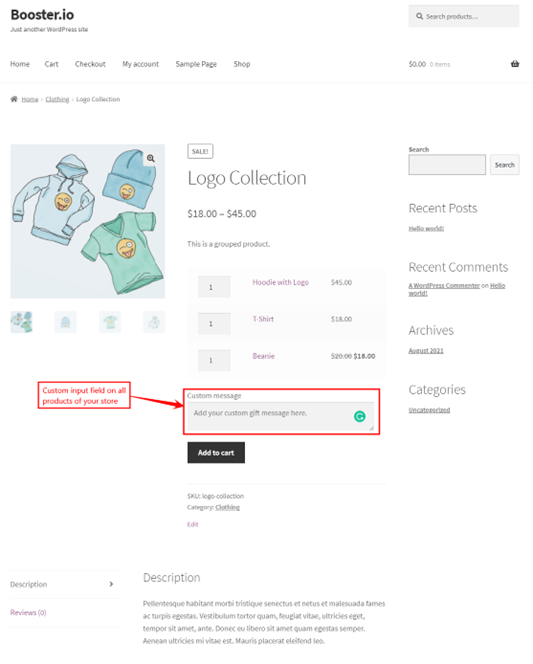Click the green Grammarly icon in message field

point(360,417)
